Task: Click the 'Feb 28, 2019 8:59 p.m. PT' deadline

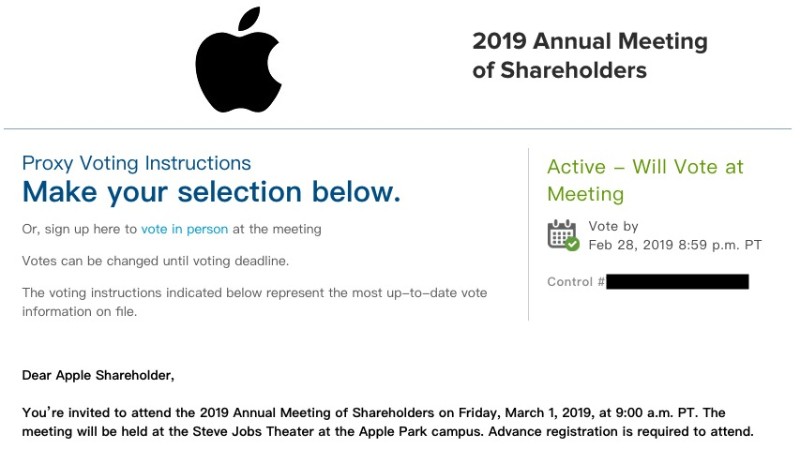Action: coord(675,245)
